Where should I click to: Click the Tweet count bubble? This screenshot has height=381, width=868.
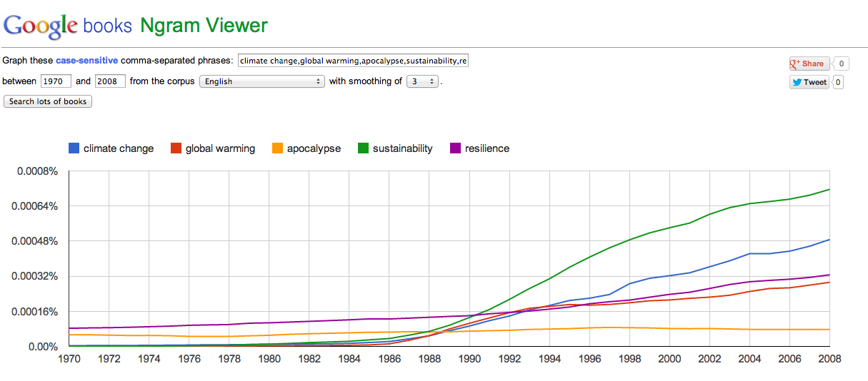click(838, 82)
